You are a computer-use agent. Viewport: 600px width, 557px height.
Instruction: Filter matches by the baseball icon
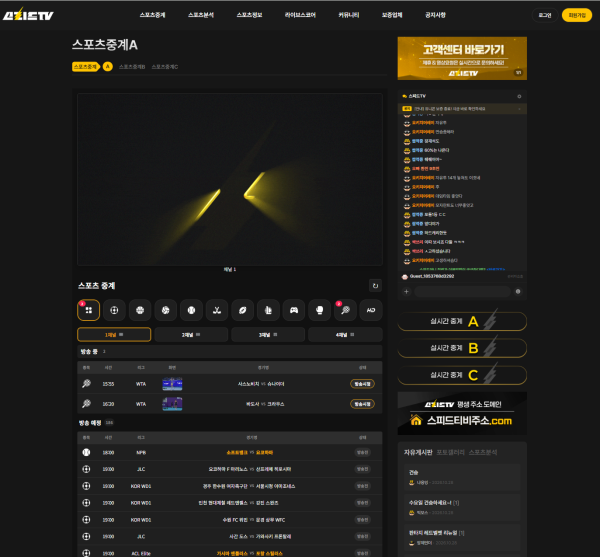pos(191,310)
